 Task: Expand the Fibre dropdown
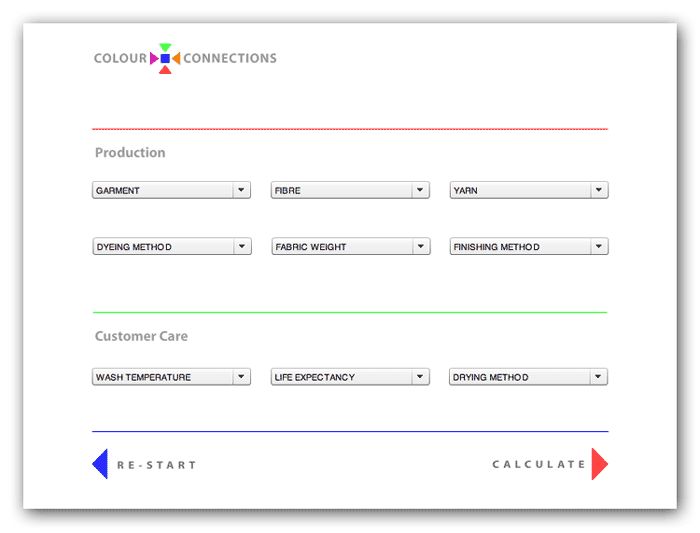click(350, 190)
